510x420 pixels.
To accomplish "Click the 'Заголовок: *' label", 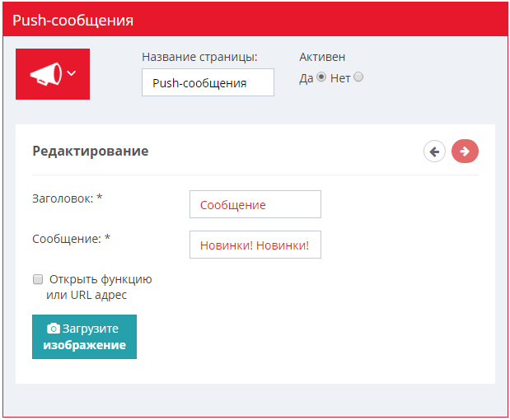I will pyautogui.click(x=68, y=198).
